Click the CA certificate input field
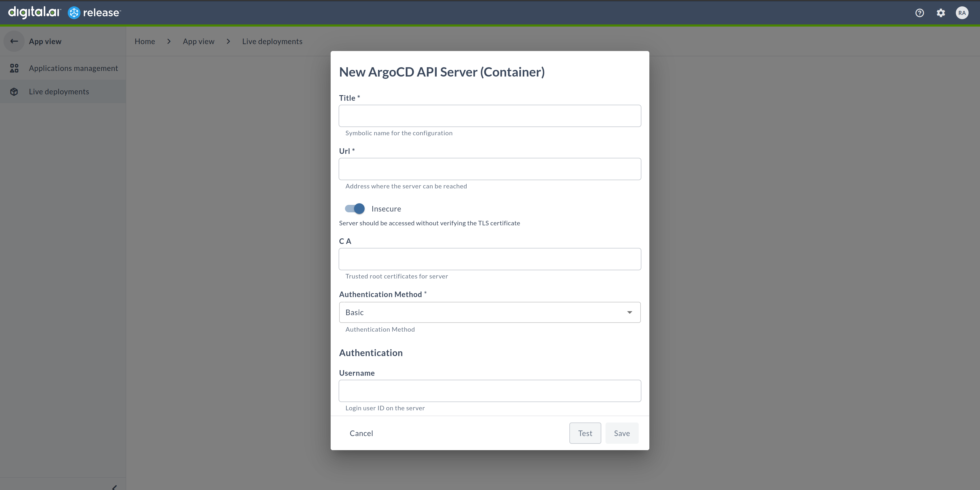Screen dimensions: 980x490 490,259
